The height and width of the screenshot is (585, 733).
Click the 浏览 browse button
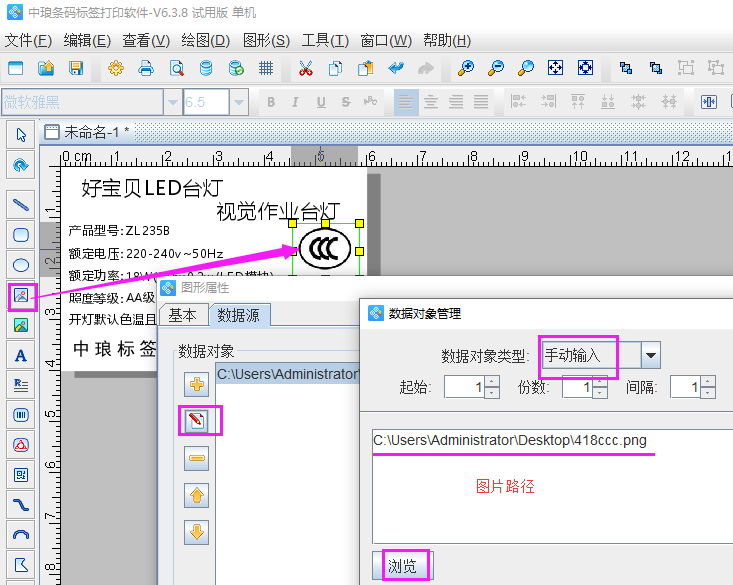[x=401, y=566]
